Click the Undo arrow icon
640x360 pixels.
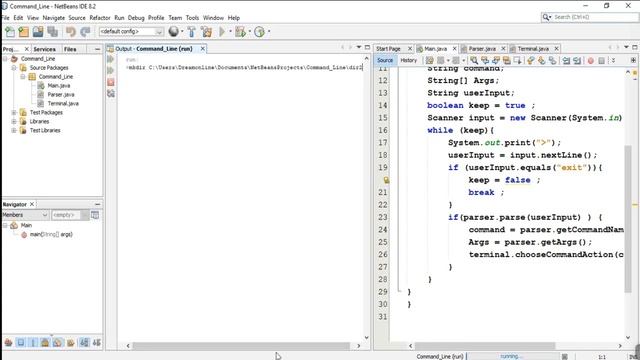click(71, 31)
